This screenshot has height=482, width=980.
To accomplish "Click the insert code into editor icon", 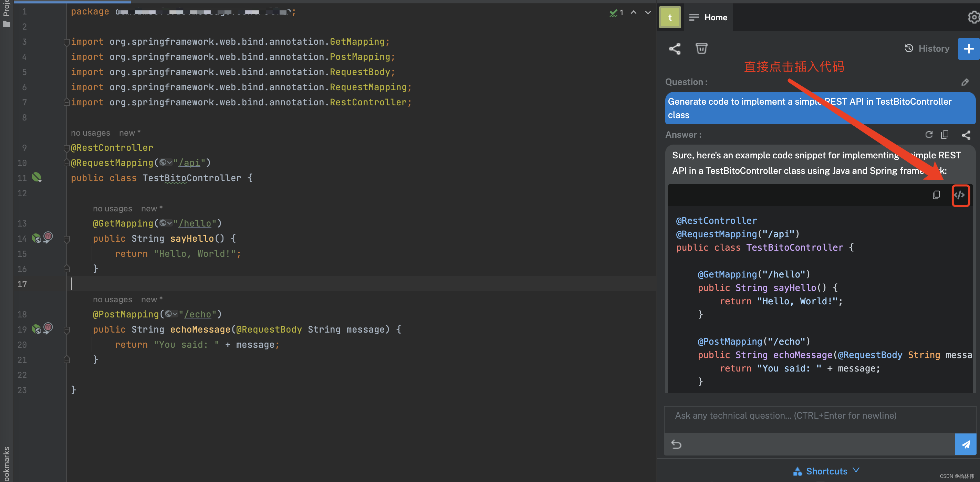I will click(960, 195).
